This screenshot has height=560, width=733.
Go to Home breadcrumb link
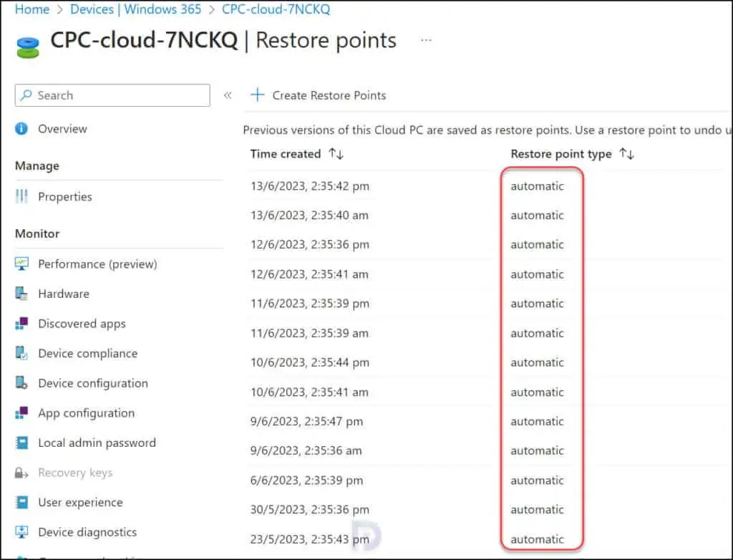pyautogui.click(x=31, y=9)
